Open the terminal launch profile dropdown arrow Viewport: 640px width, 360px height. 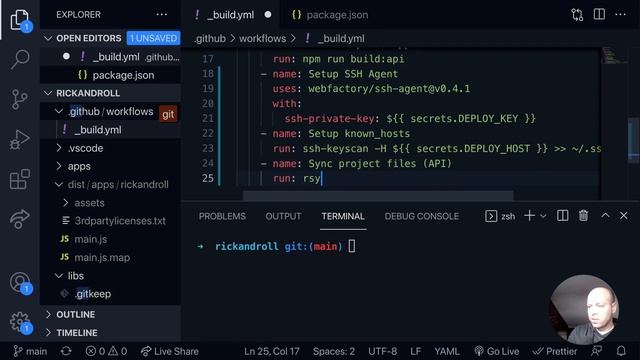point(543,216)
